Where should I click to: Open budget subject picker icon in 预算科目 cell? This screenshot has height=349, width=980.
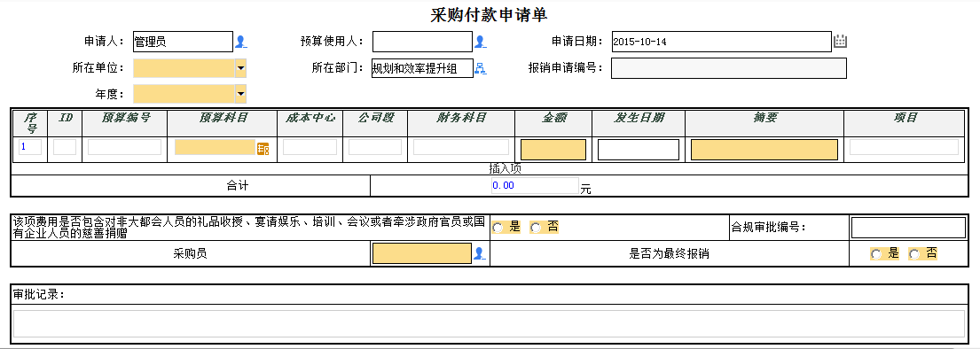tap(263, 149)
